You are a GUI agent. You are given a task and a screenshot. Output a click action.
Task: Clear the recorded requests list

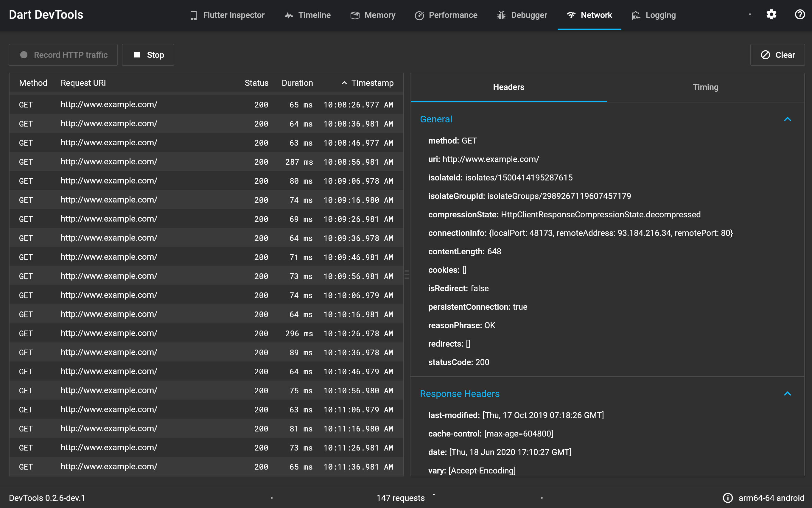pyautogui.click(x=777, y=55)
